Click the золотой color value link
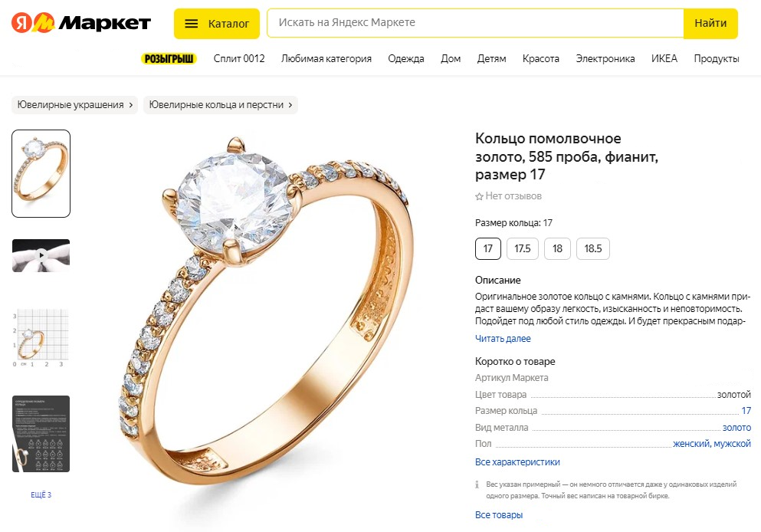This screenshot has height=532, width=761. [733, 394]
